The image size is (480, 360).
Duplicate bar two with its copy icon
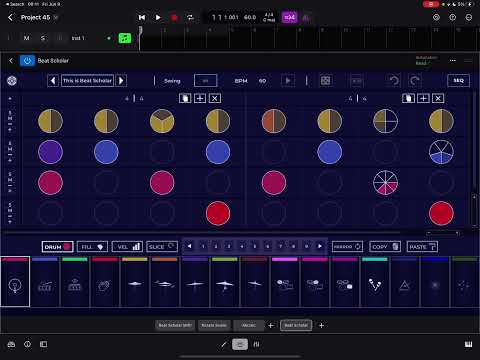(x=408, y=98)
